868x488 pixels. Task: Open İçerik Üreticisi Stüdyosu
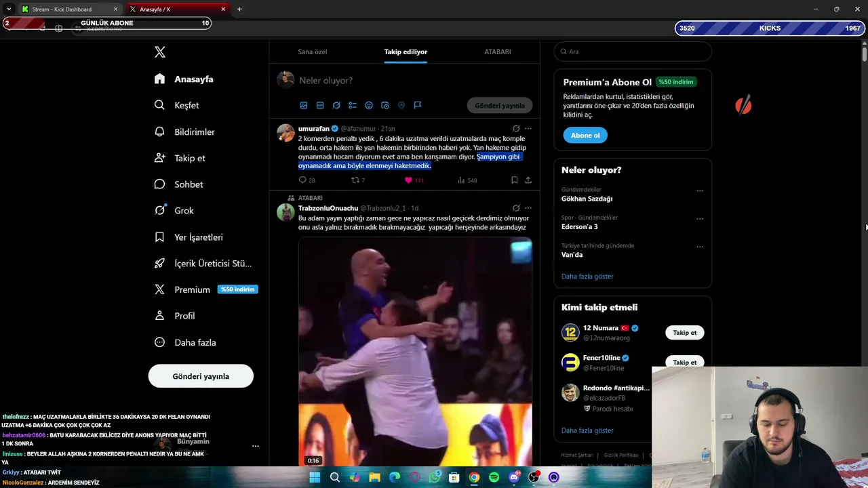[203, 264]
